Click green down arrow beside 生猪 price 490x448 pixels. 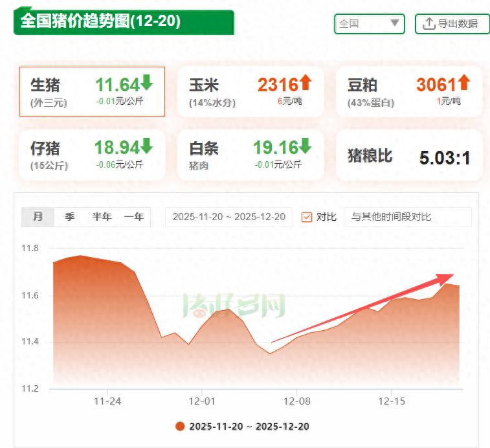pos(147,83)
